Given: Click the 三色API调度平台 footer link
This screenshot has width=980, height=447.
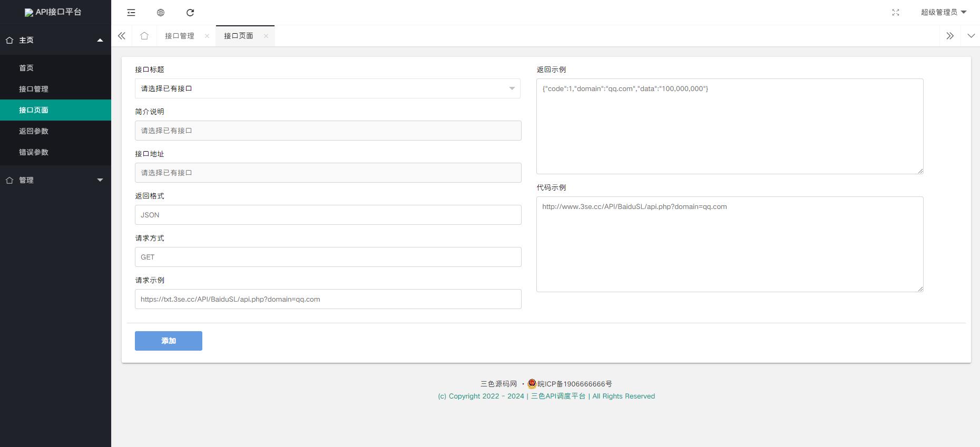Looking at the screenshot, I should pyautogui.click(x=558, y=396).
